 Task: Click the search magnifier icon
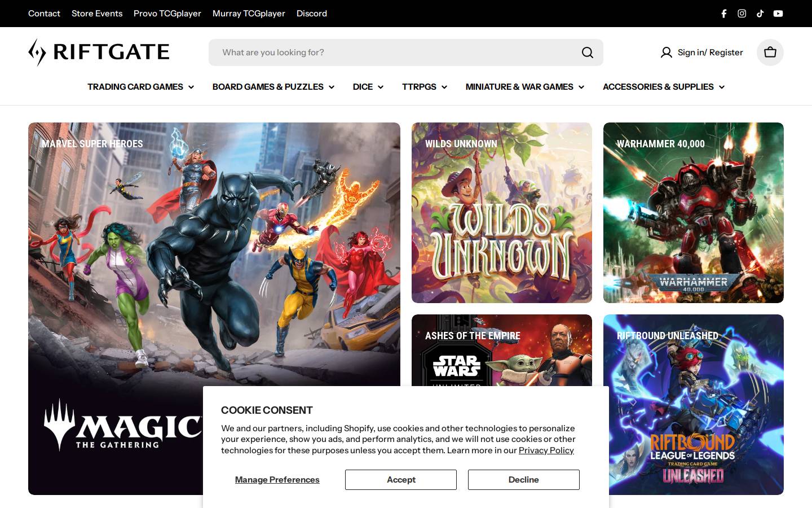588,52
